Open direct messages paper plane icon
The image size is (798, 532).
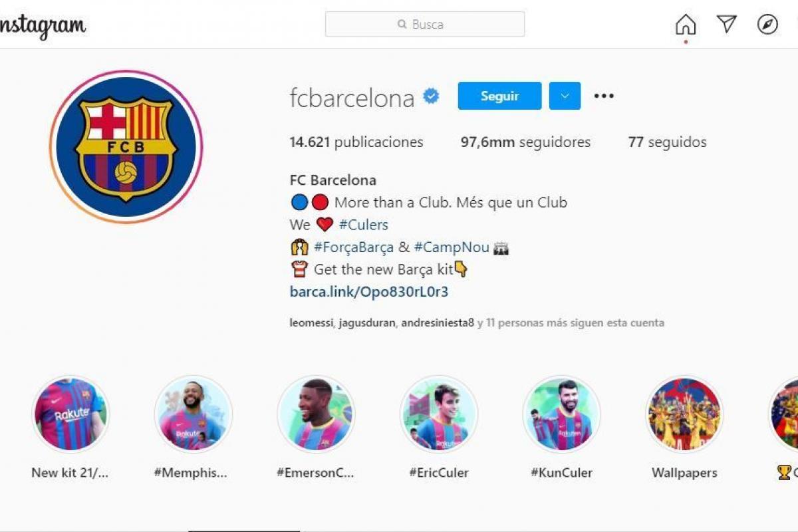coord(727,25)
